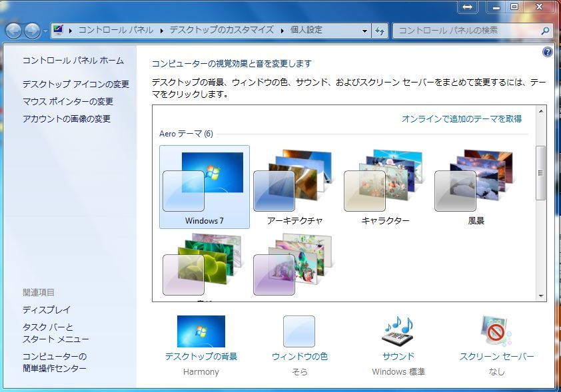Click theme list scrollbar down arrow
Viewport: 561px width, 392px height.
(x=541, y=296)
